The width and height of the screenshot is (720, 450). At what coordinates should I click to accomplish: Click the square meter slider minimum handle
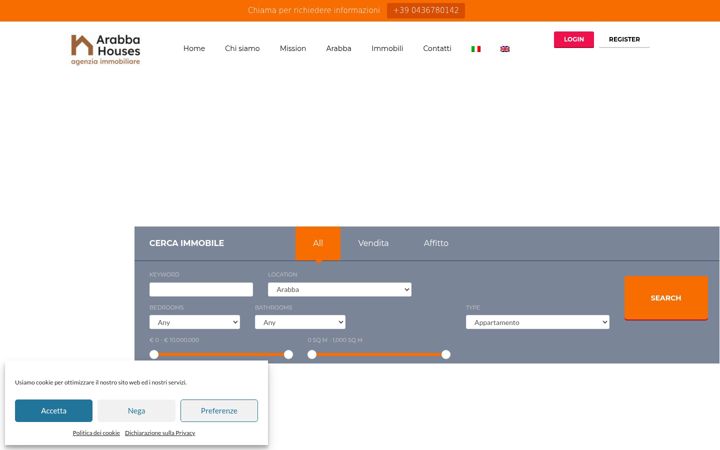click(312, 354)
